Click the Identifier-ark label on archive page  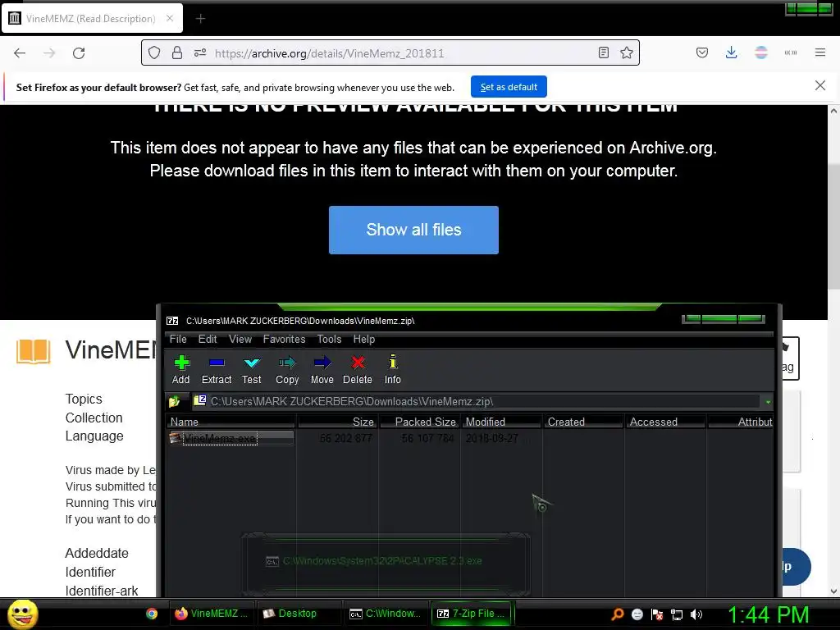102,591
